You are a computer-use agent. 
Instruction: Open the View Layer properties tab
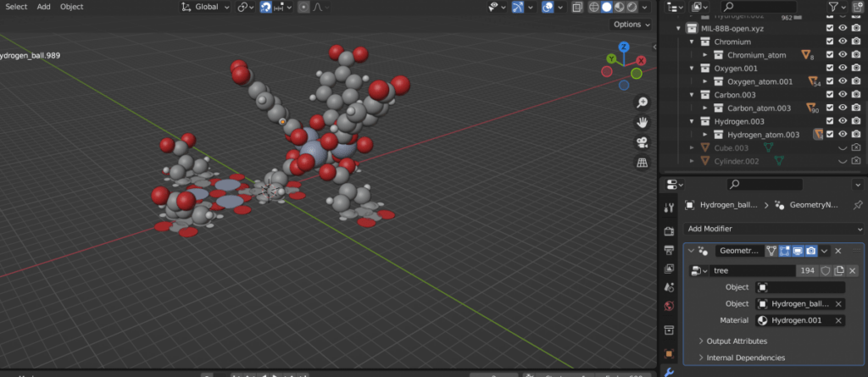tap(669, 269)
